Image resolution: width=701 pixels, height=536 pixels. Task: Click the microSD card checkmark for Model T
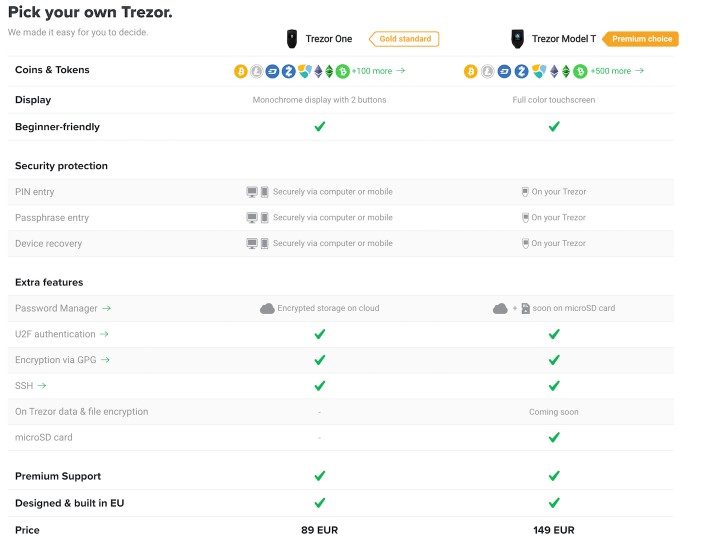pyautogui.click(x=554, y=437)
